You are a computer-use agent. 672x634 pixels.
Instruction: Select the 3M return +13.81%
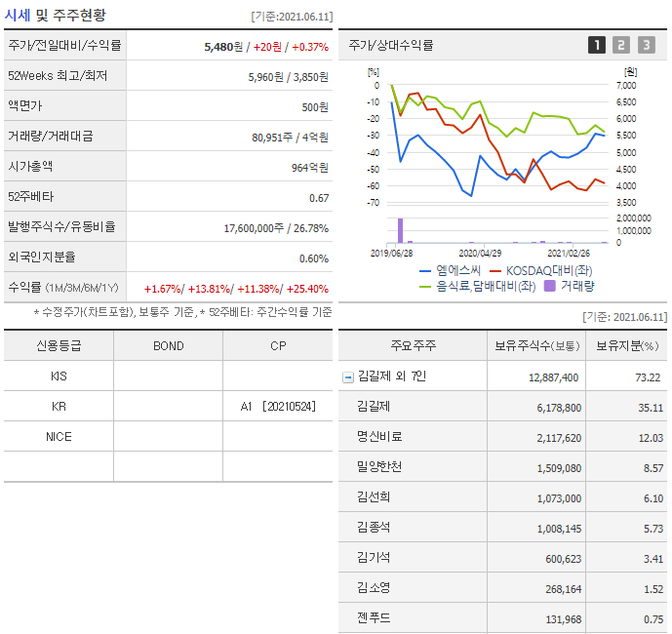tap(209, 289)
